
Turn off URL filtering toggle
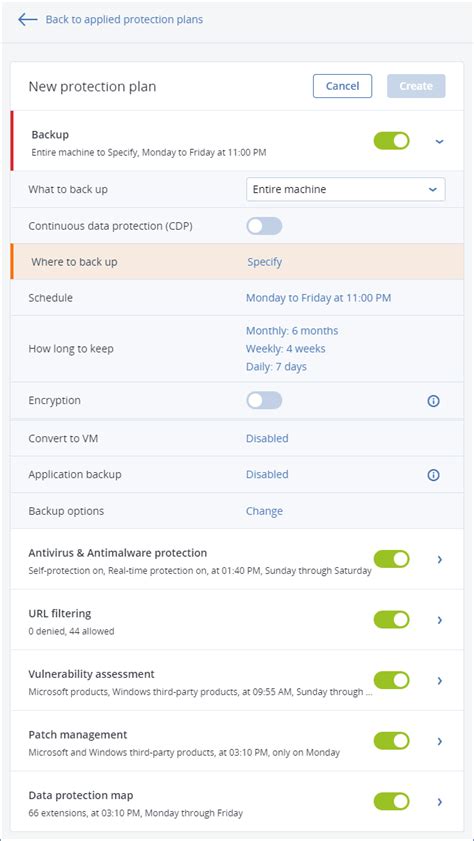pos(391,619)
